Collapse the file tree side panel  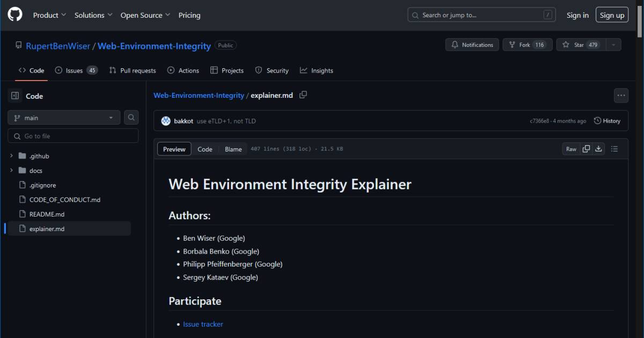pos(15,96)
